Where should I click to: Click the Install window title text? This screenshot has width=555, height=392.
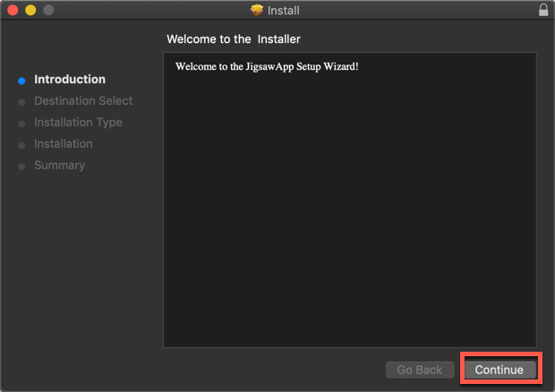tap(284, 11)
